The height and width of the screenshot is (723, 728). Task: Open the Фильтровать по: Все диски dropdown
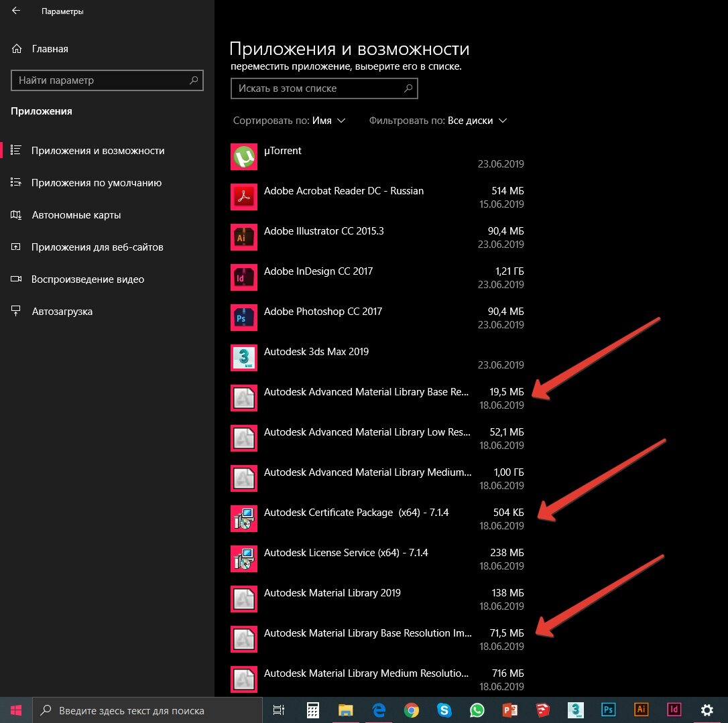tap(438, 121)
